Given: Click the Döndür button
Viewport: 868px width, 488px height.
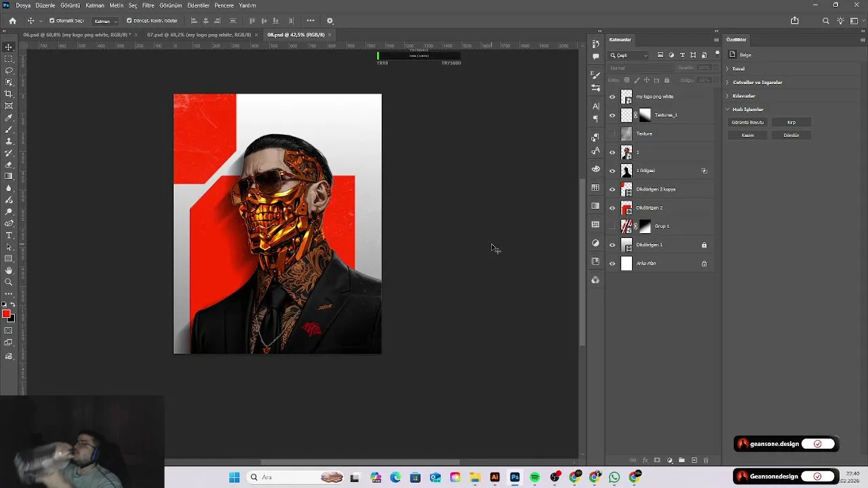Looking at the screenshot, I should [x=791, y=136].
